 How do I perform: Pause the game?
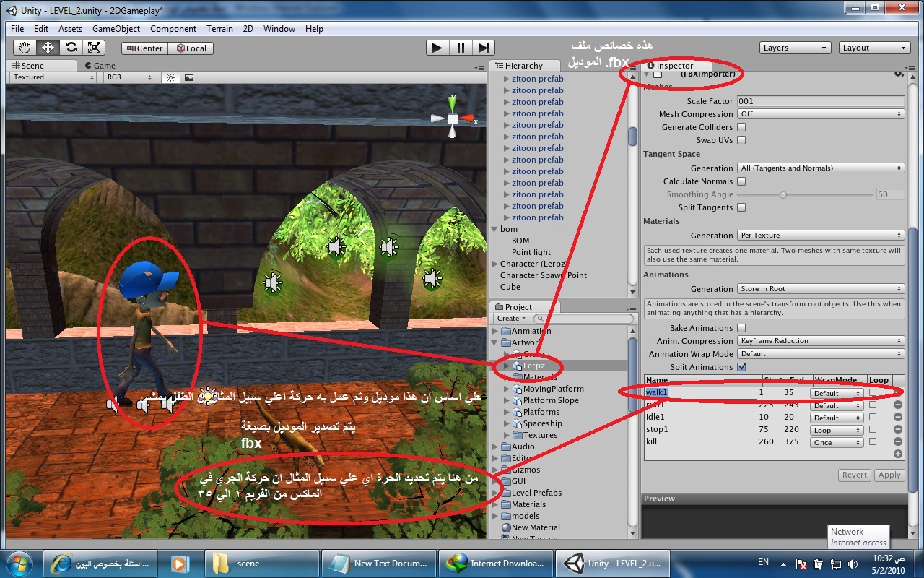(x=460, y=48)
